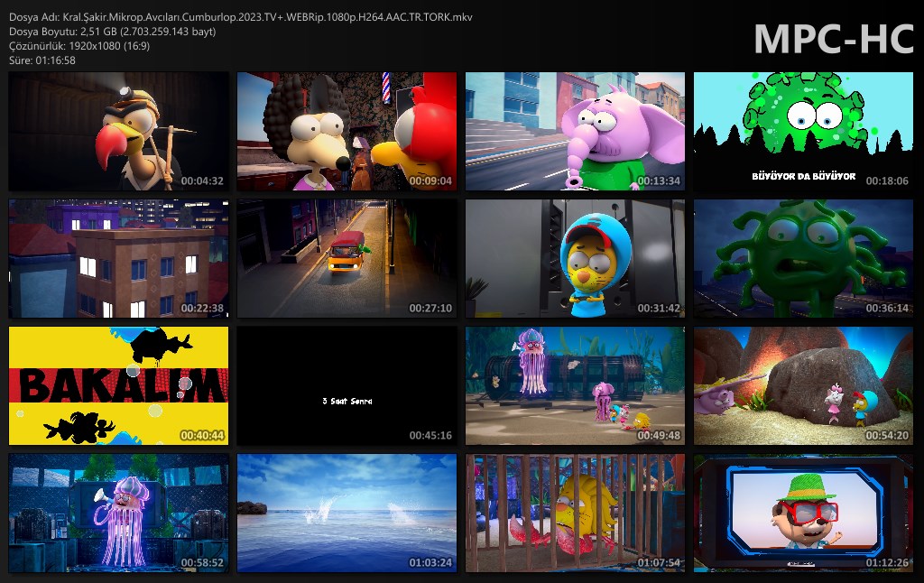Click the 'Süre: 01:16:58' line

[x=42, y=60]
